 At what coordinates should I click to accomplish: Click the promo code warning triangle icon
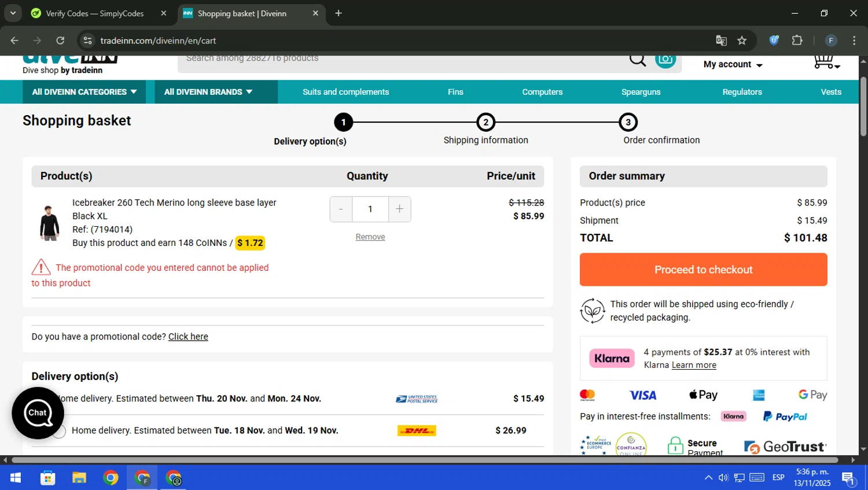pyautogui.click(x=41, y=267)
